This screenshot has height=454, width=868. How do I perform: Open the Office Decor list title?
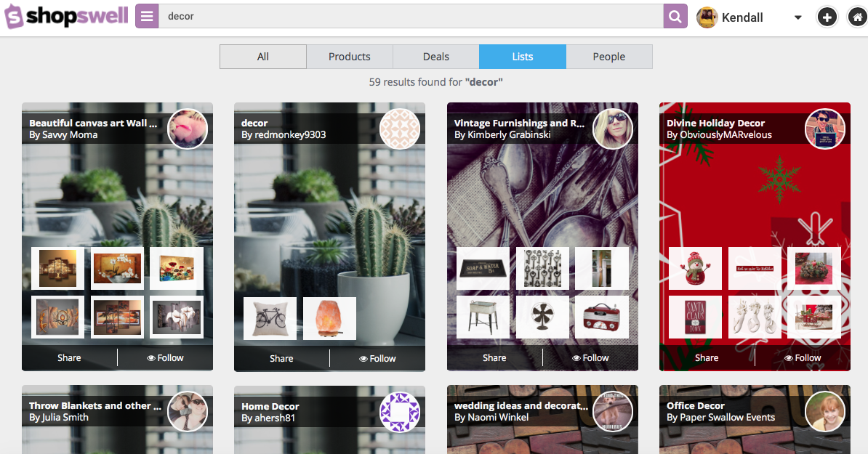click(696, 406)
